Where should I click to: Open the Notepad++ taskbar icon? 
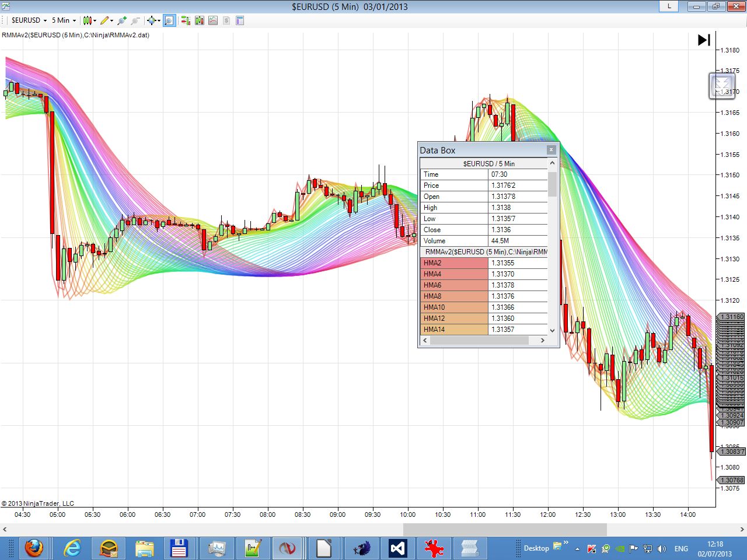tap(252, 548)
